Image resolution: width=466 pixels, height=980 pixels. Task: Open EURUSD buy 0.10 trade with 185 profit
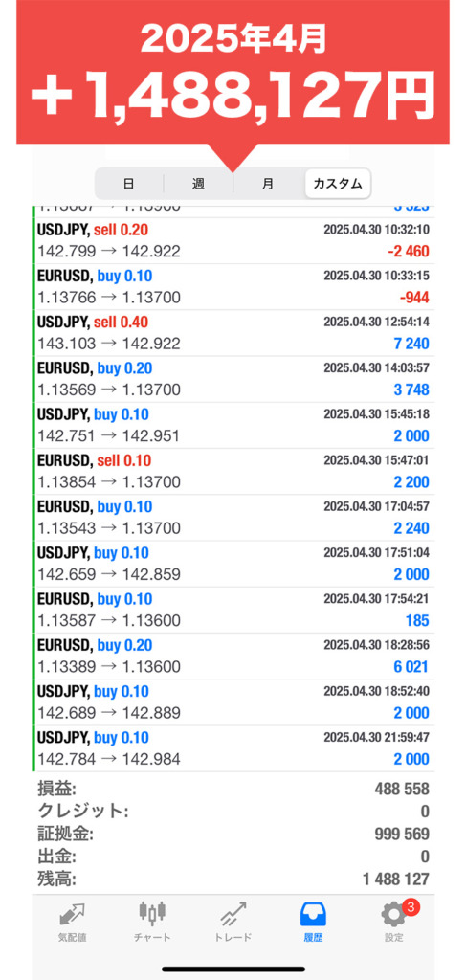coord(233,611)
